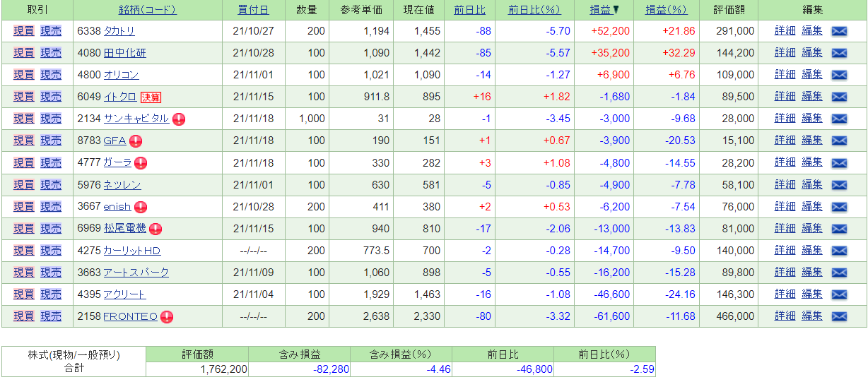Click the mail icon in the enish row
The width and height of the screenshot is (868, 382).
click(838, 207)
